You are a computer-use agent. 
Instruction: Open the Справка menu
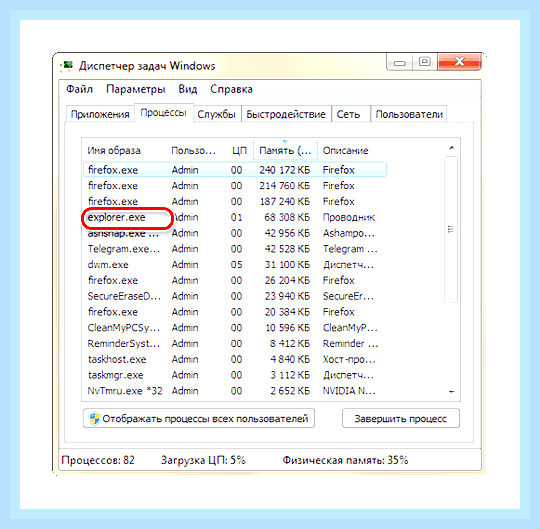(231, 89)
